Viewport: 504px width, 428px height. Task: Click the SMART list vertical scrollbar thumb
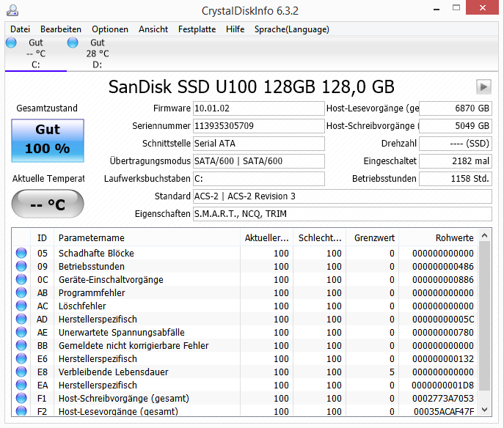click(x=485, y=316)
